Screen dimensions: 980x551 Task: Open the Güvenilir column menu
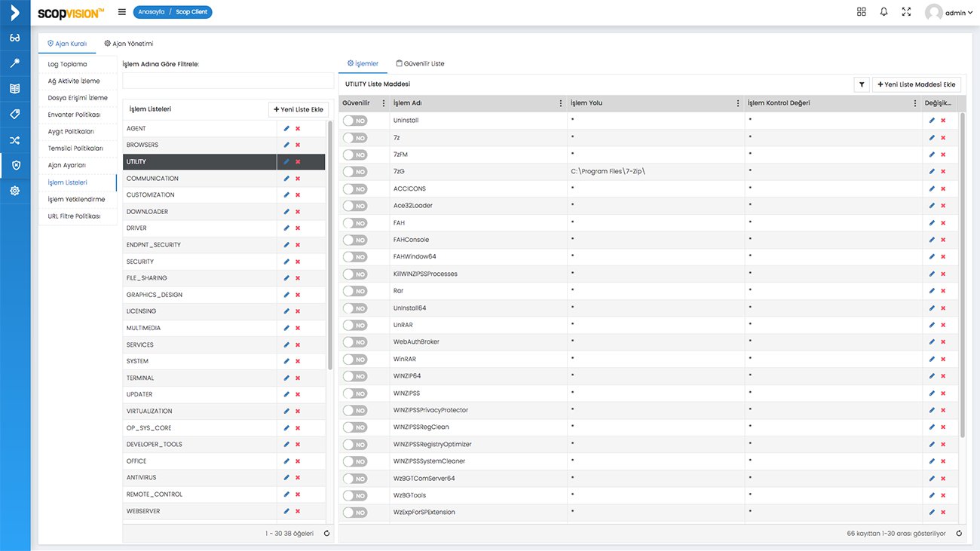coord(384,103)
